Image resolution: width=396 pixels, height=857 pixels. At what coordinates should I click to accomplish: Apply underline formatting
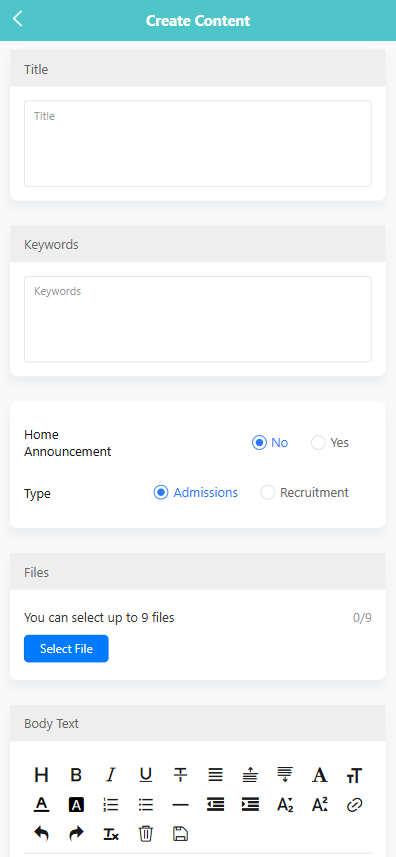click(145, 775)
